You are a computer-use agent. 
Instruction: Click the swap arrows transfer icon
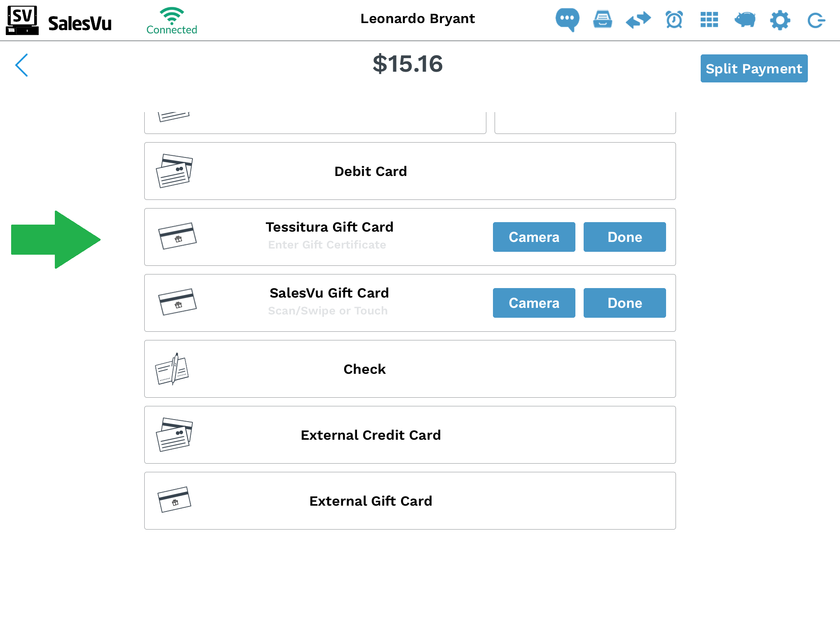coord(638,20)
